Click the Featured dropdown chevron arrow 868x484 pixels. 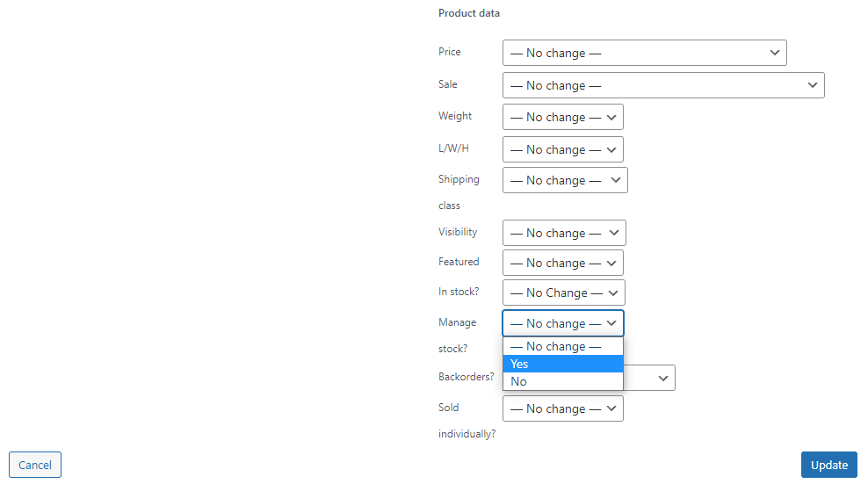[x=611, y=263]
